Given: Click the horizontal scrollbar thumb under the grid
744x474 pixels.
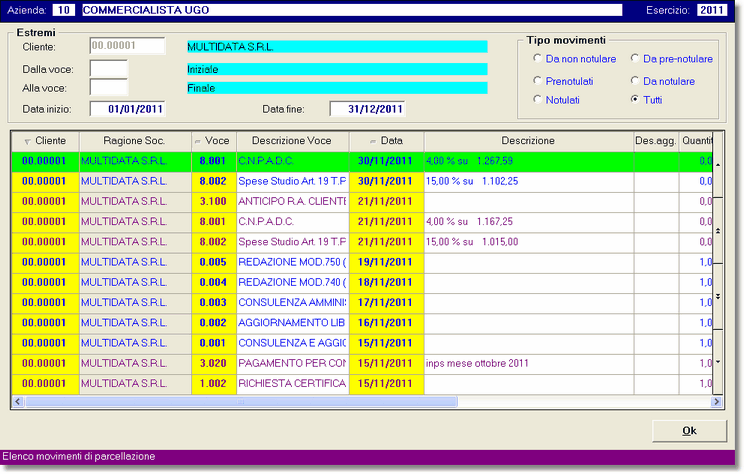Looking at the screenshot, I should [241, 402].
